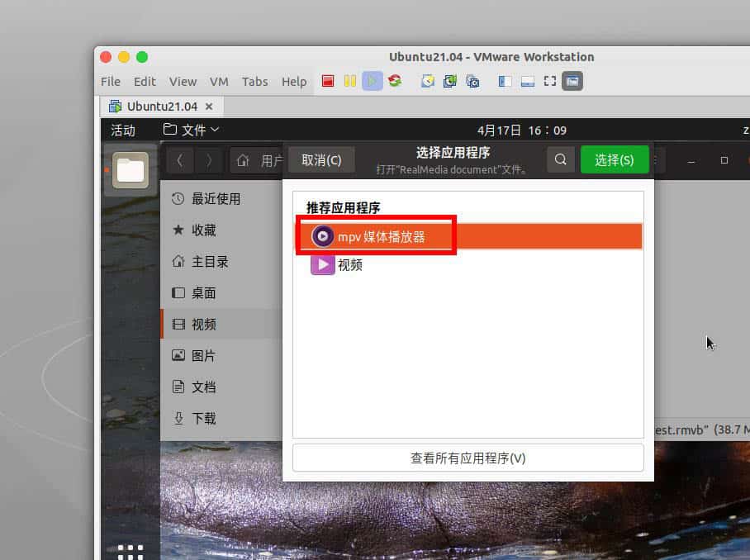Open the View menu in VMware

[183, 82]
